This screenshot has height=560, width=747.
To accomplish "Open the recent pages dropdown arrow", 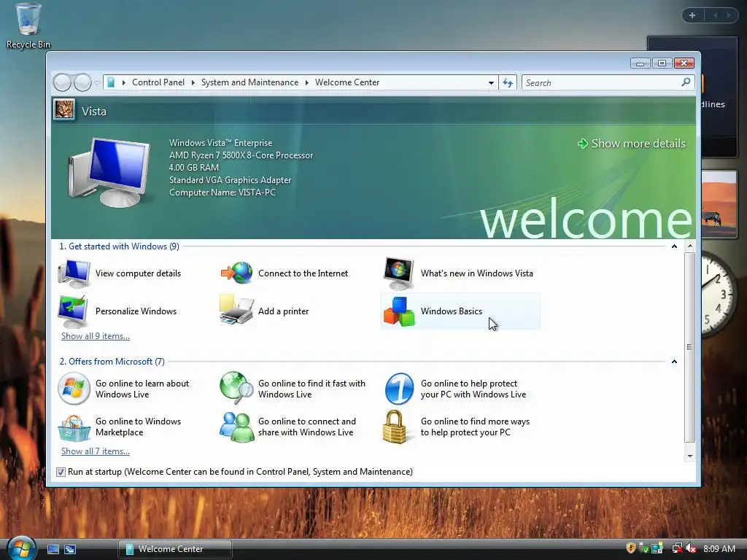I will (97, 83).
